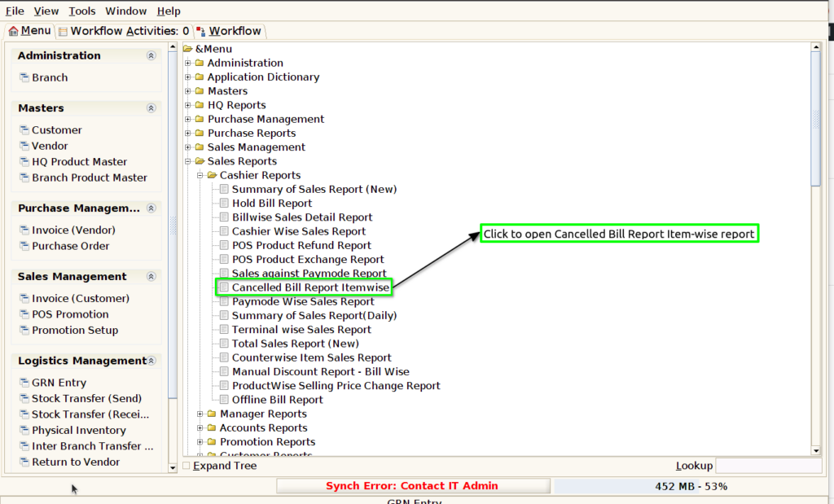Click the Stock Transfer (Send) icon

coord(24,398)
